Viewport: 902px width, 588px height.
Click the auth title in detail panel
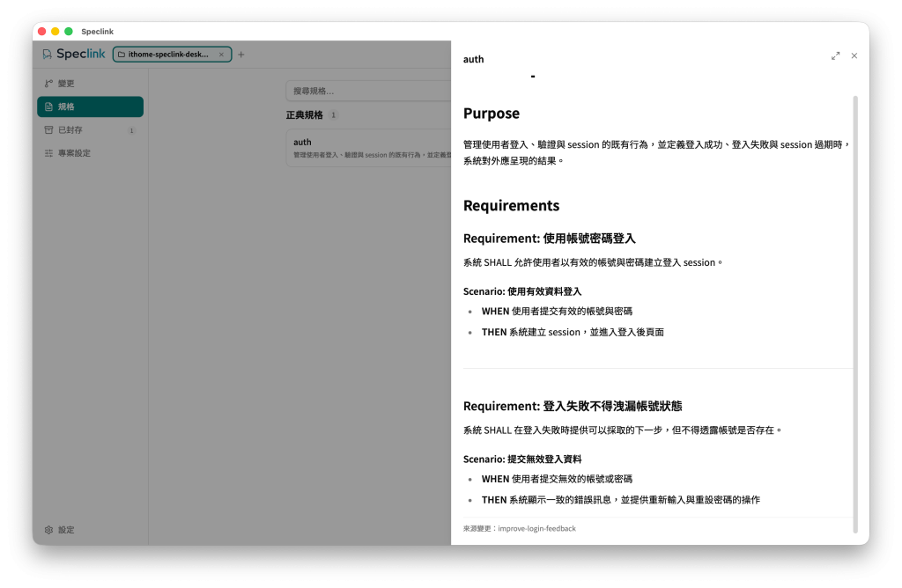pyautogui.click(x=473, y=59)
